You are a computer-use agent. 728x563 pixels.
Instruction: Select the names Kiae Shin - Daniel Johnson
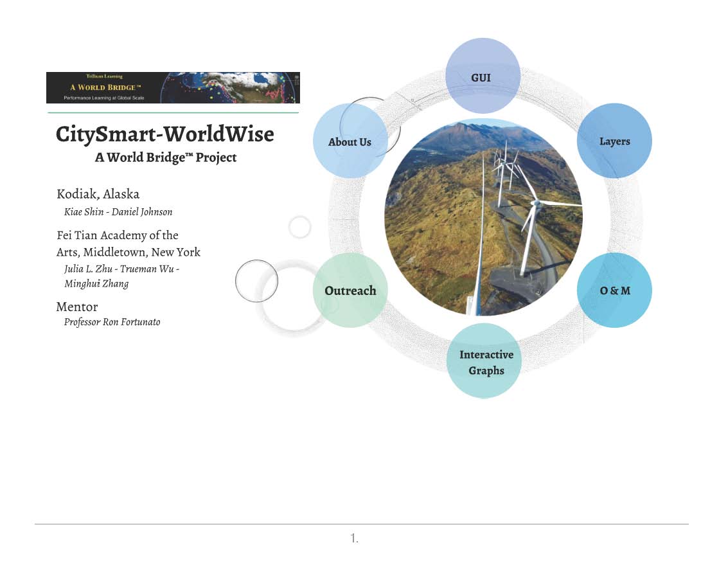tap(118, 211)
